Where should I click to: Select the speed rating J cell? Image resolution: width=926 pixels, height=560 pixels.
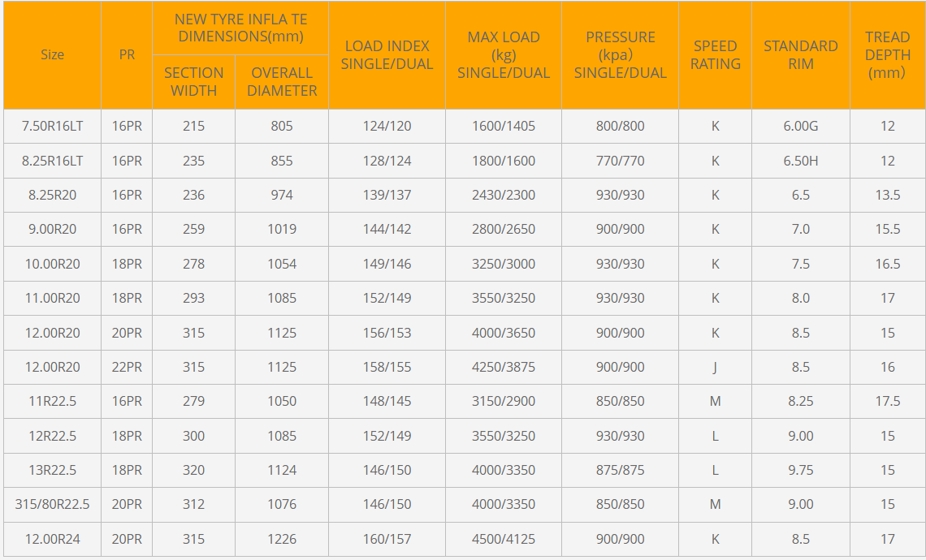pos(715,367)
